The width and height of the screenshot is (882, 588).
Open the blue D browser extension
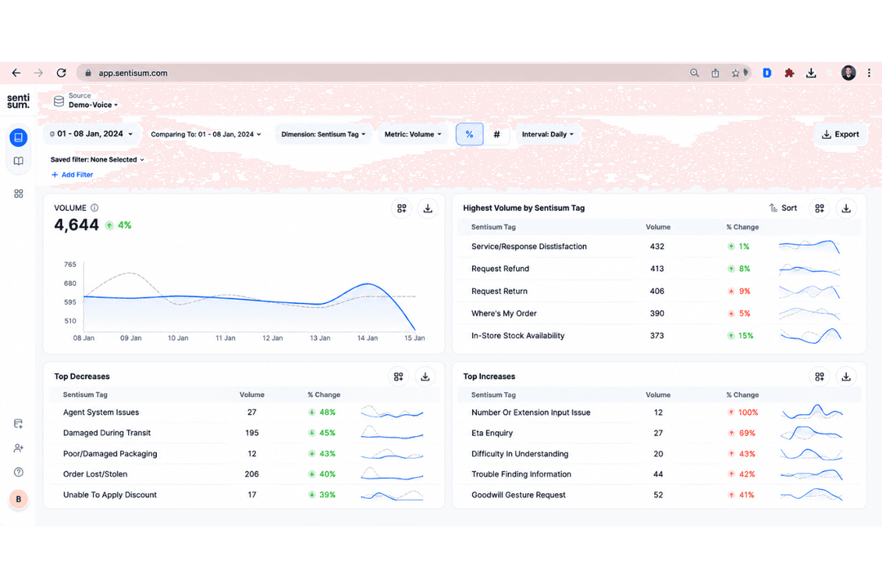pyautogui.click(x=767, y=73)
